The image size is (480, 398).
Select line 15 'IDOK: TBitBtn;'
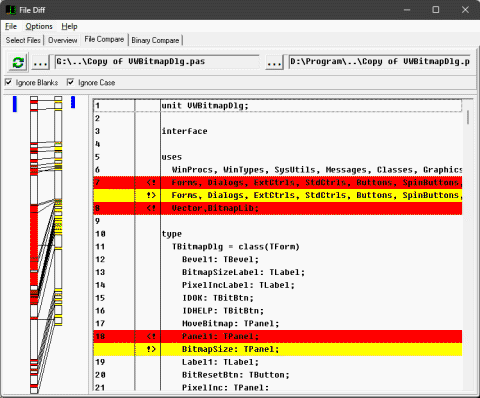click(278, 298)
